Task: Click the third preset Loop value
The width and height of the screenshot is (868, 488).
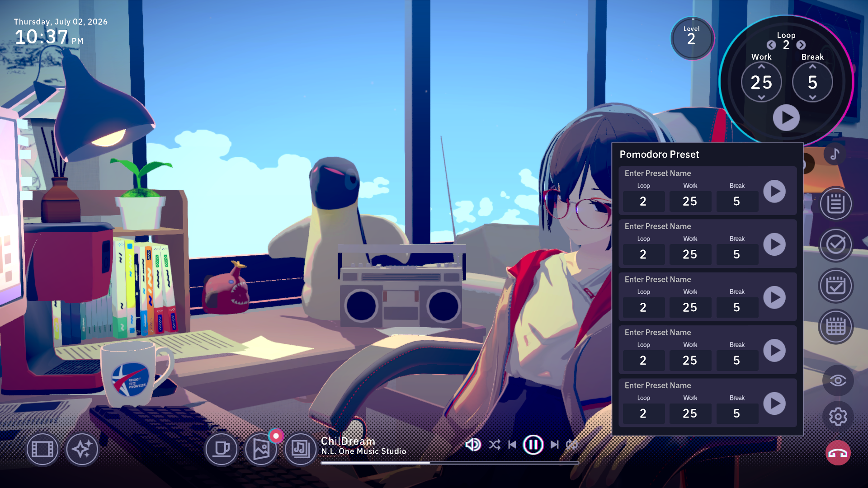Action: [643, 308]
